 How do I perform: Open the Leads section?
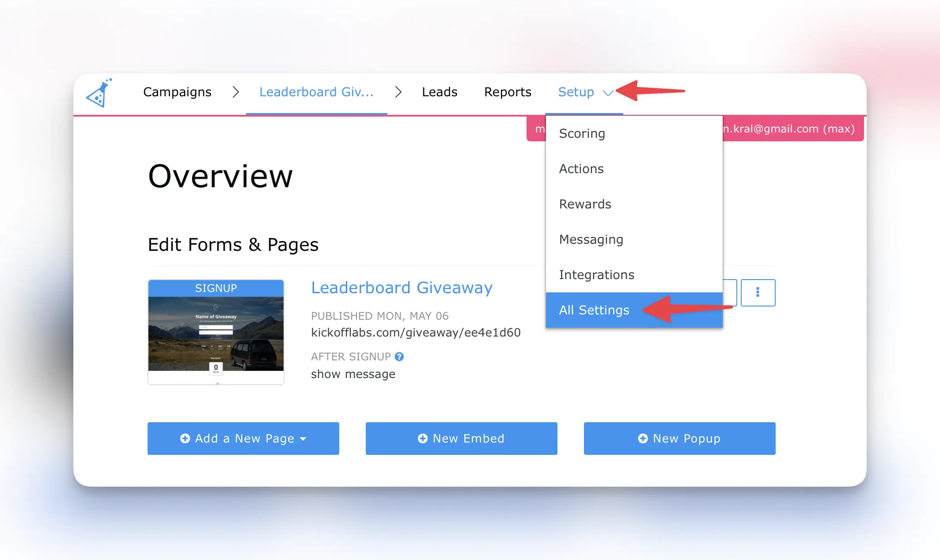440,92
